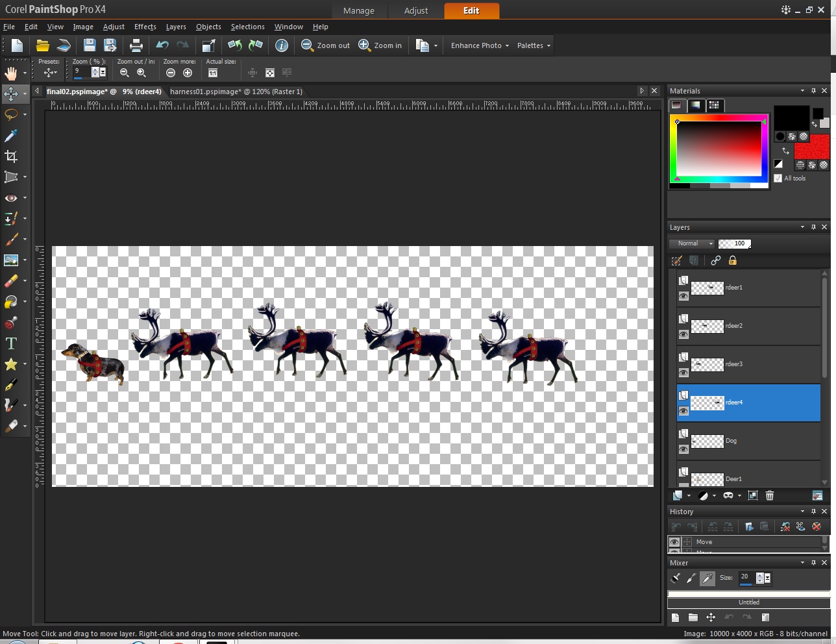Select the Deer1 layer
This screenshot has height=644, width=836.
point(748,475)
